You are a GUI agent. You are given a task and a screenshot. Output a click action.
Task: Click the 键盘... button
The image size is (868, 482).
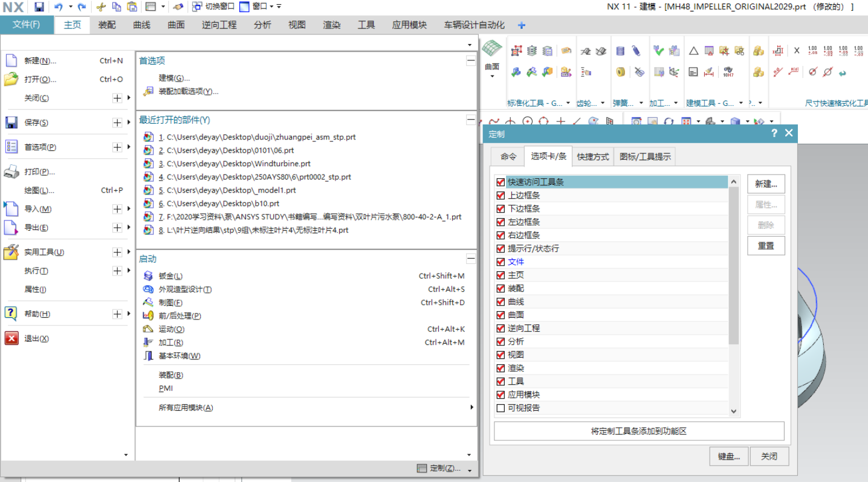coord(729,457)
